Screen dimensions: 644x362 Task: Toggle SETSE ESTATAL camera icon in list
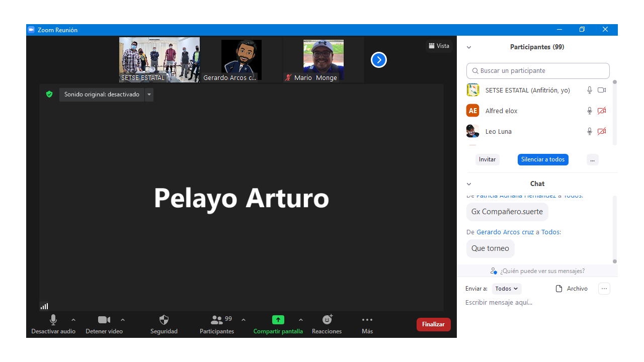(x=602, y=90)
